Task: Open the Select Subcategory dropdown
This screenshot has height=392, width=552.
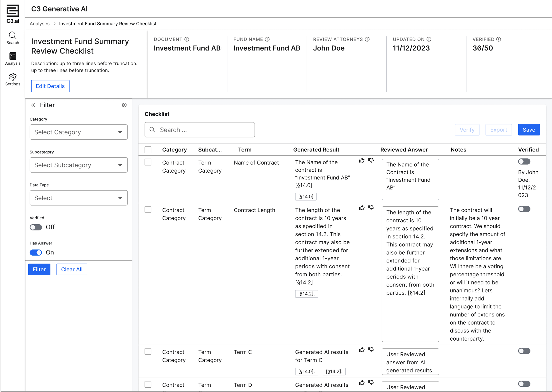Action: pyautogui.click(x=79, y=165)
